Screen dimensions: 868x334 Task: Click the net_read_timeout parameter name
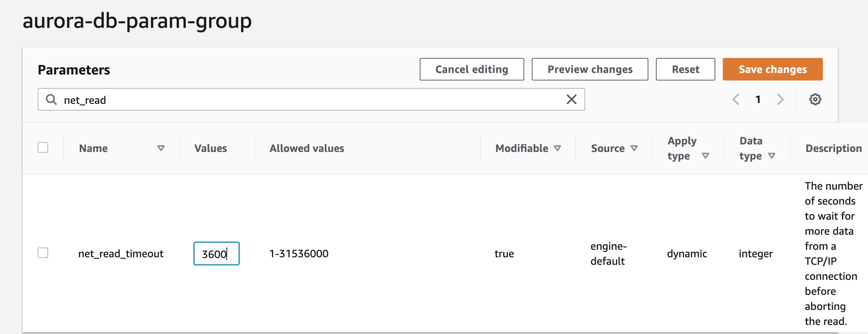(121, 254)
